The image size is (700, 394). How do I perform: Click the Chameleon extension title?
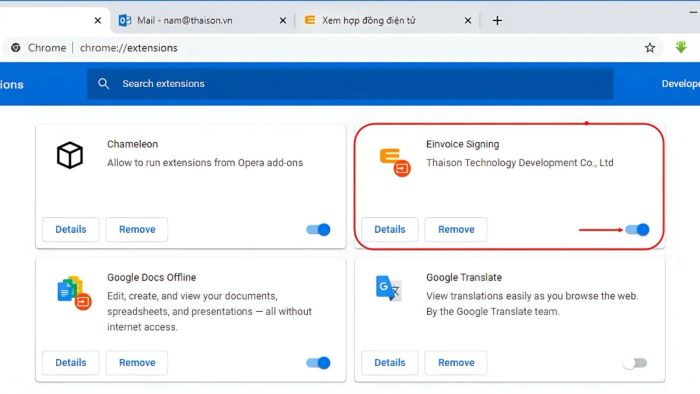133,144
